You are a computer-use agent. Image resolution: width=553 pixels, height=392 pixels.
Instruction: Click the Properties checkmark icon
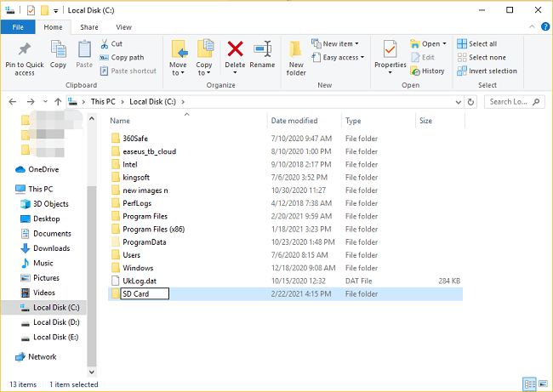pos(390,48)
